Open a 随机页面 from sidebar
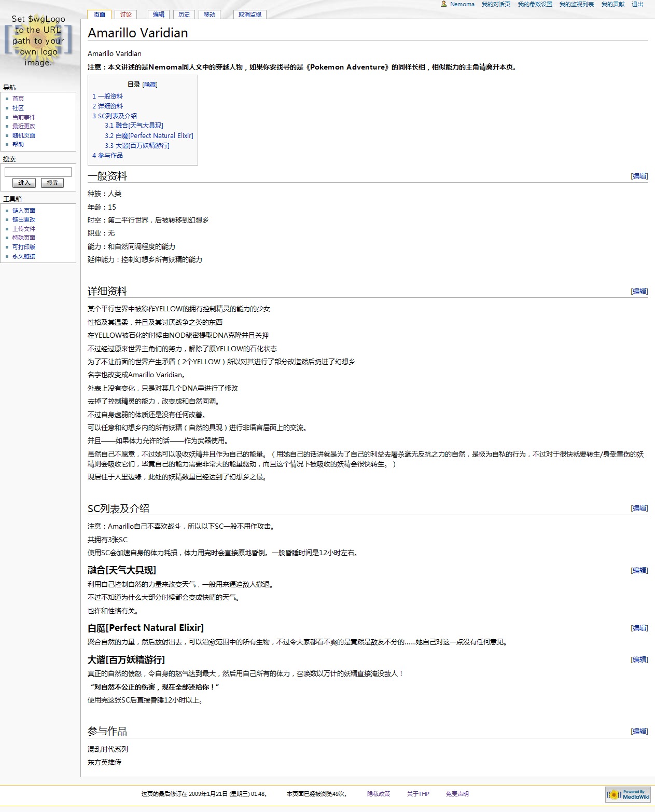655x812 pixels. click(24, 135)
